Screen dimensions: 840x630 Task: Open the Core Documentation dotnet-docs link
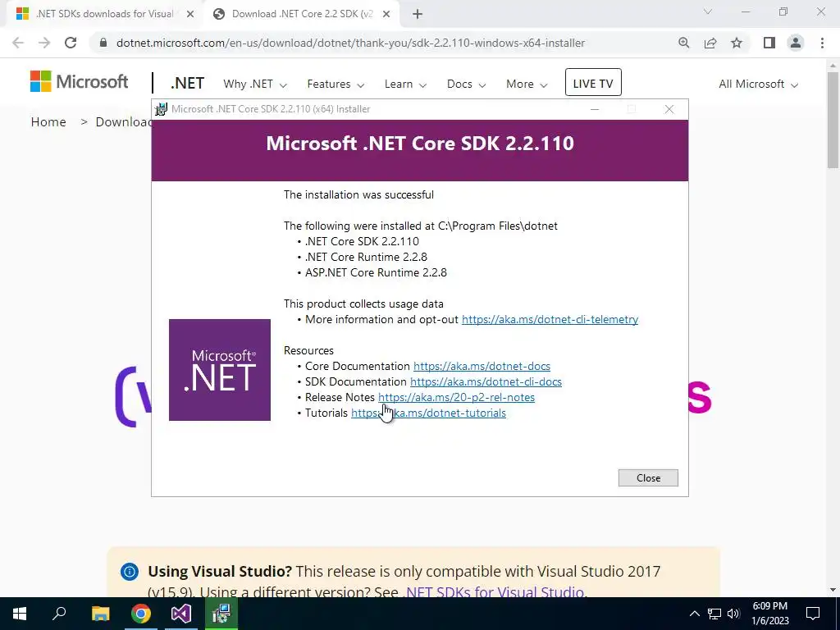pyautogui.click(x=482, y=366)
